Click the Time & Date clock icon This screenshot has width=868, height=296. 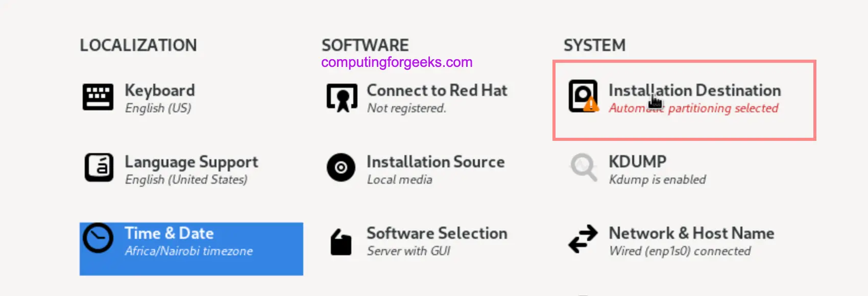pos(98,238)
